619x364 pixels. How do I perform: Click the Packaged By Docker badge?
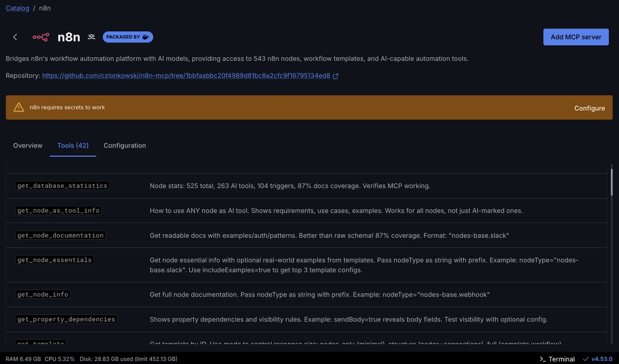128,37
